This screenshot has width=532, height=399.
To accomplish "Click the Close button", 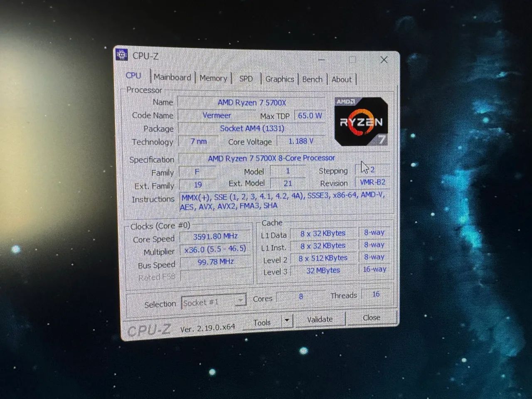I will click(x=371, y=318).
